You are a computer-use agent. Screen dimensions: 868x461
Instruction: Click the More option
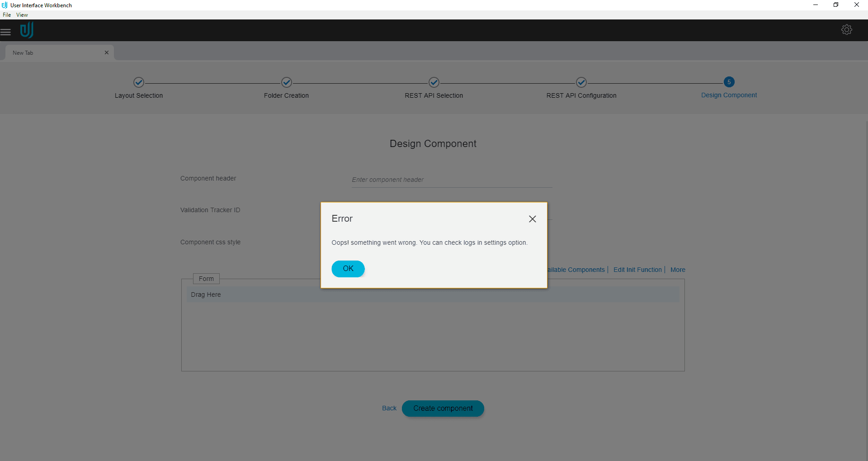(x=677, y=269)
